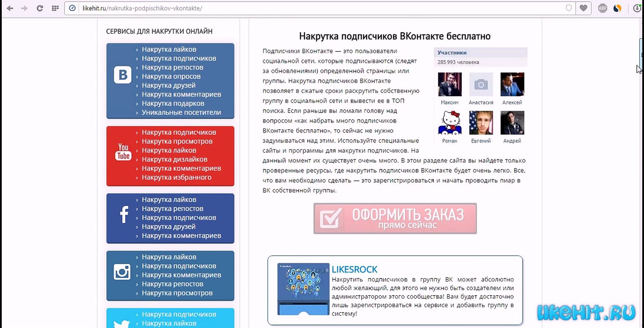Image resolution: width=644 pixels, height=328 pixels.
Task: Click the LikesRock preview thumbnail
Action: click(x=303, y=289)
